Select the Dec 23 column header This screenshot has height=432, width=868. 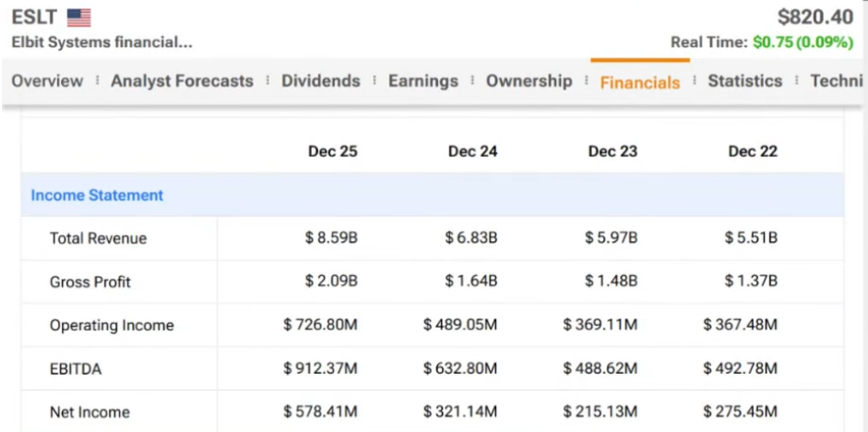(612, 151)
